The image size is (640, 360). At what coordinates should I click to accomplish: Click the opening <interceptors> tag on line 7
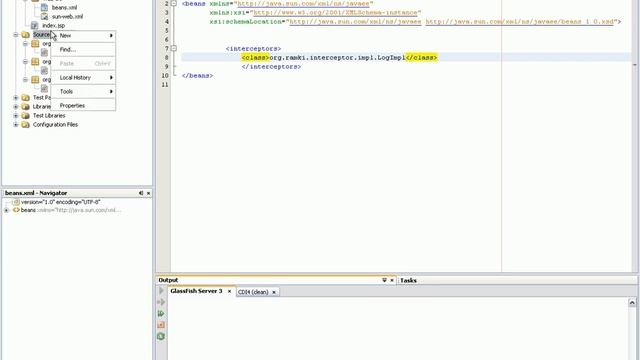pyautogui.click(x=253, y=49)
